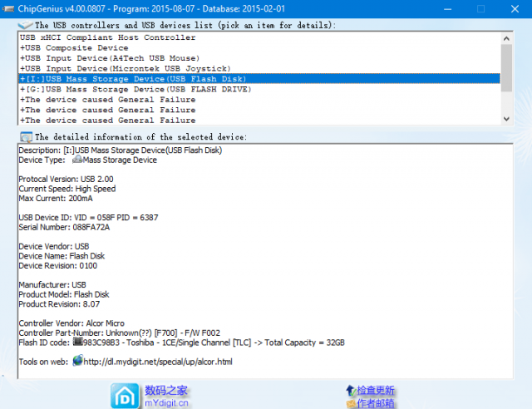Click the USB drive icon beside devices list heading
This screenshot has width=532, height=409.
(25, 25)
